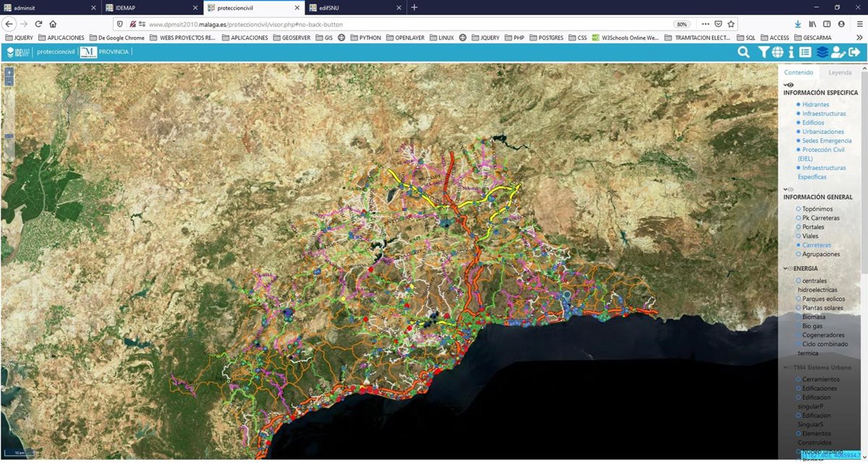This screenshot has height=470, width=868.
Task: Click the Sedes Emergencia layer link
Action: [x=827, y=141]
